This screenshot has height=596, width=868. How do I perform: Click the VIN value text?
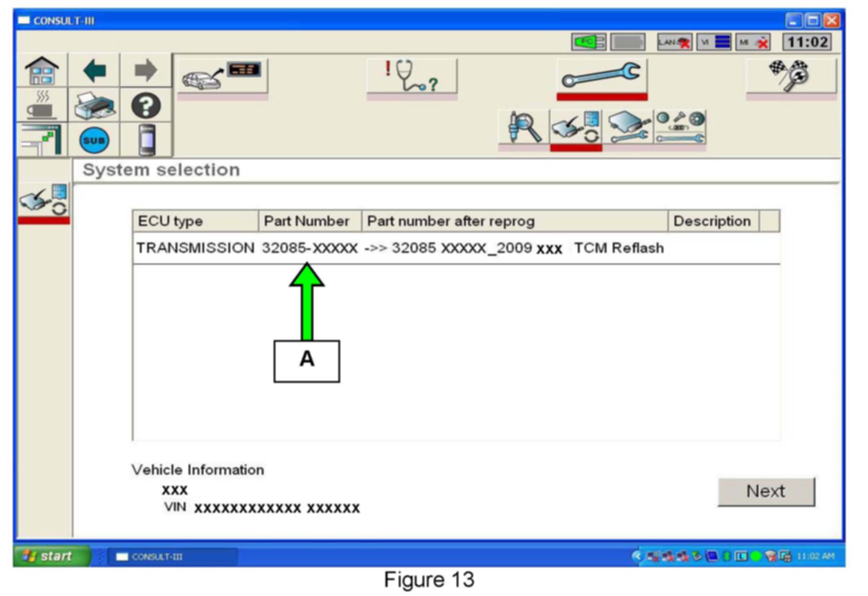[x=277, y=508]
